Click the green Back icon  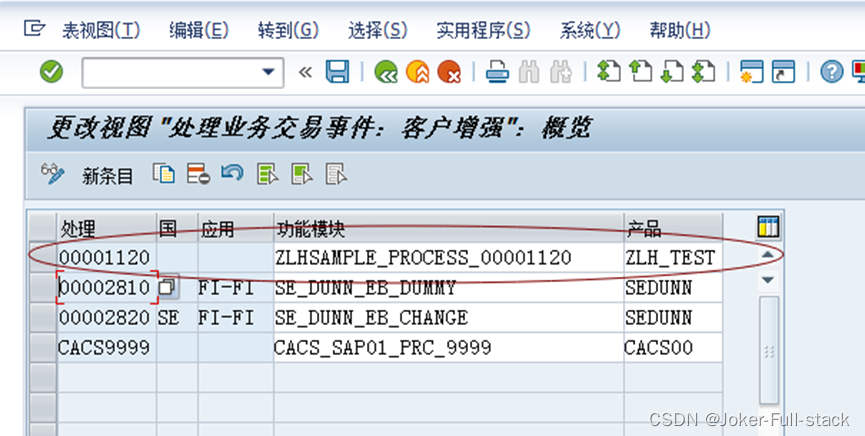386,72
